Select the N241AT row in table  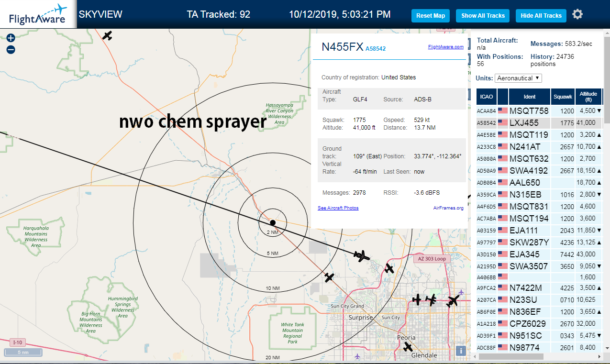[539, 147]
